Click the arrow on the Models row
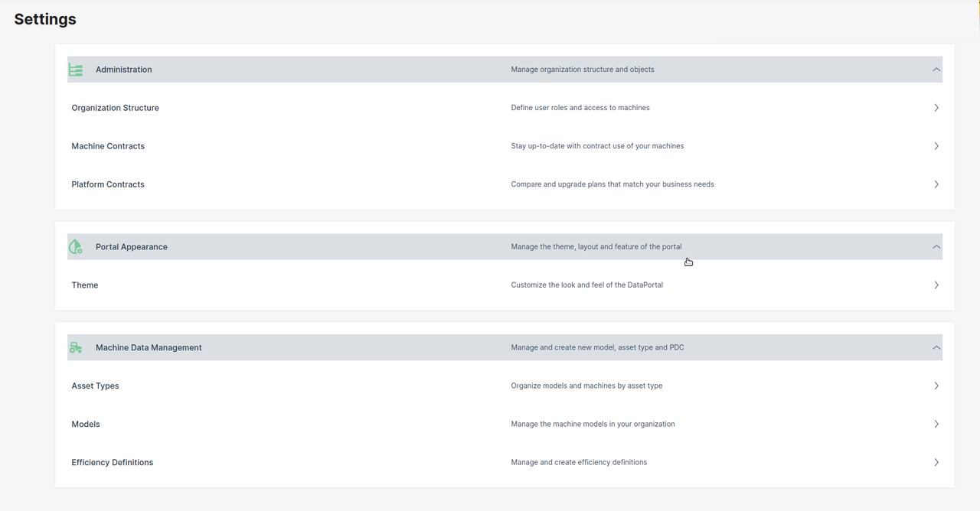The image size is (980, 511). pyautogui.click(x=936, y=425)
